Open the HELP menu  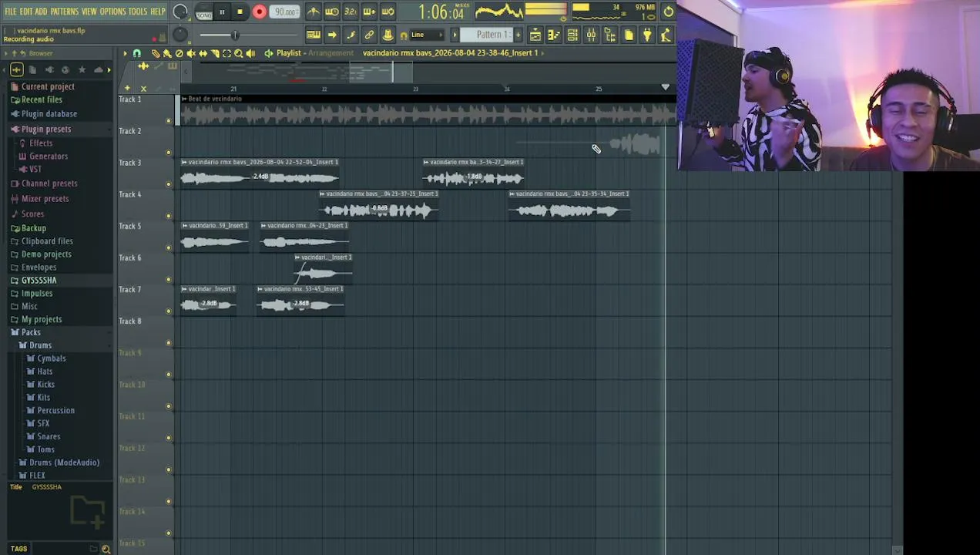158,12
